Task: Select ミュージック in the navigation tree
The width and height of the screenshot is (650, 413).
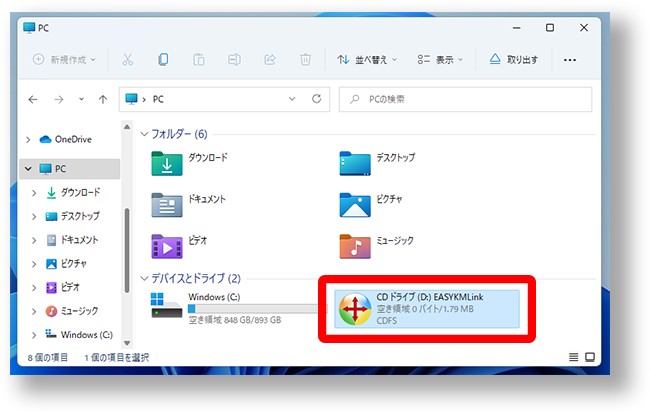Action: click(x=79, y=311)
